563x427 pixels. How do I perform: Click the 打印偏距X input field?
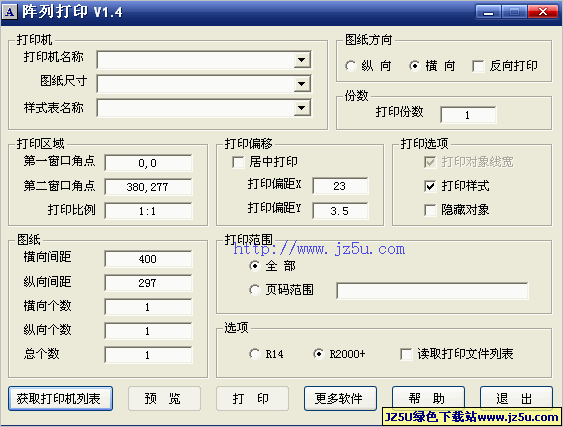tap(340, 186)
